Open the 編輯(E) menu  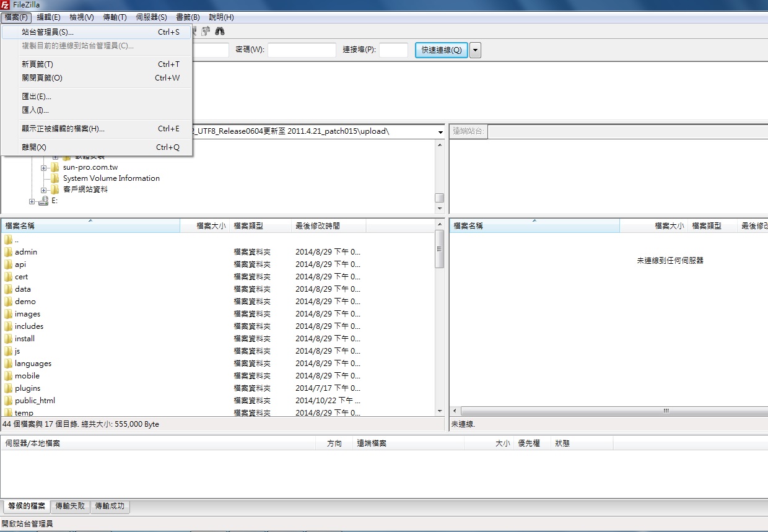pos(49,17)
